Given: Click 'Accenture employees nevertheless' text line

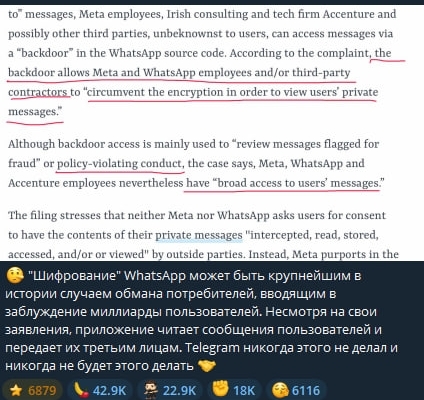Looking at the screenshot, I should (96, 183).
